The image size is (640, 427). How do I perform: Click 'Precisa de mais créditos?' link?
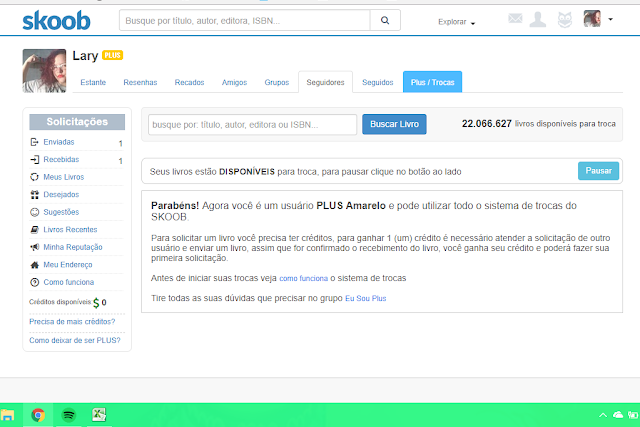(72, 322)
